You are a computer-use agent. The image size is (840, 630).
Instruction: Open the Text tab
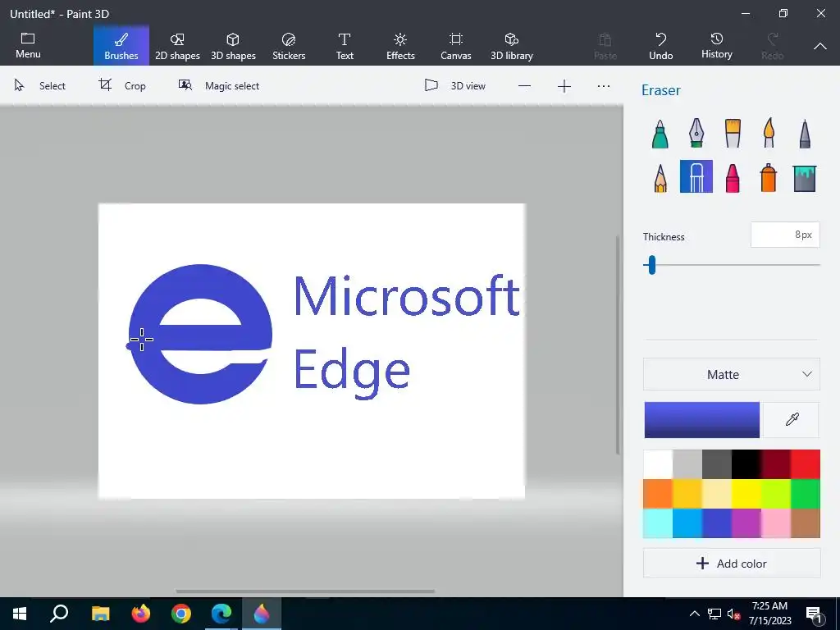pos(345,46)
